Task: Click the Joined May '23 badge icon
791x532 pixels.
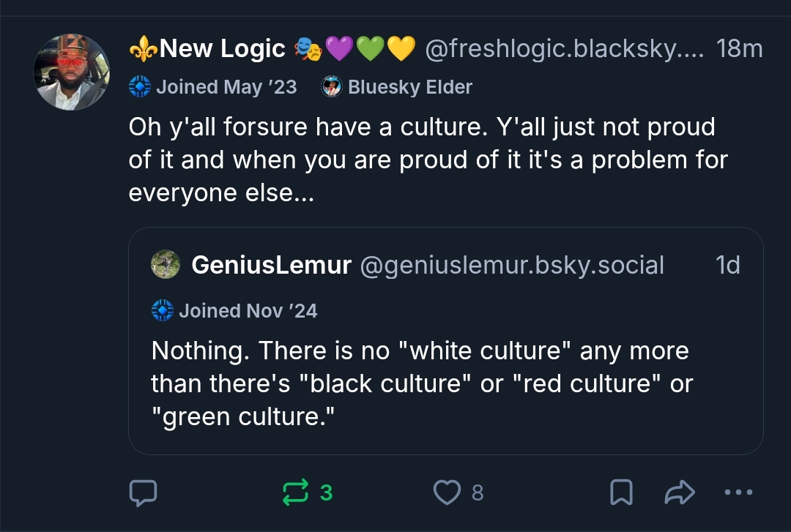Action: click(x=139, y=87)
